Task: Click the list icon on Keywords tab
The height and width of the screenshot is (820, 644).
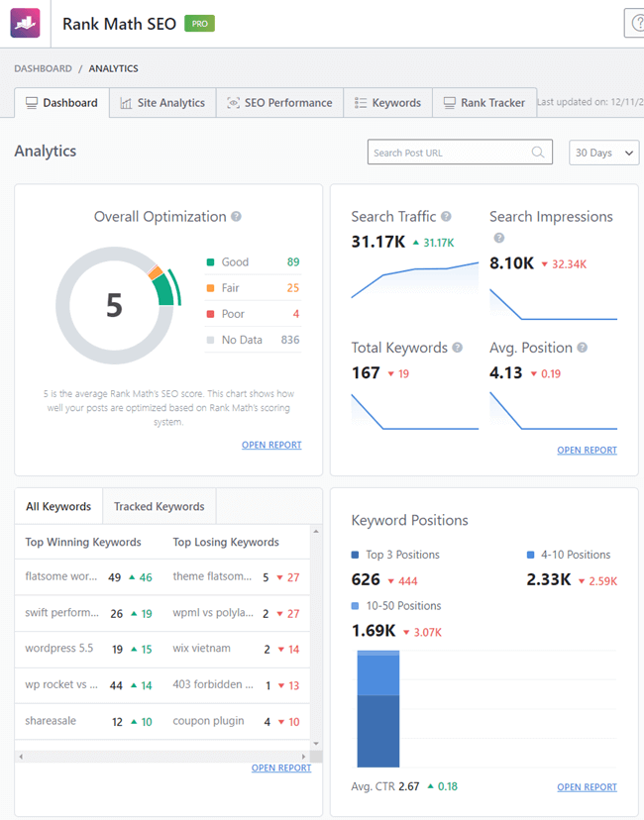Action: coord(361,103)
